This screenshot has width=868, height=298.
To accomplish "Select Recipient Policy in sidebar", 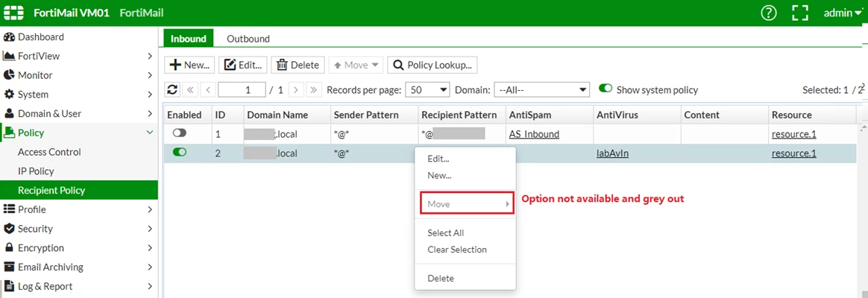I will coord(78,190).
